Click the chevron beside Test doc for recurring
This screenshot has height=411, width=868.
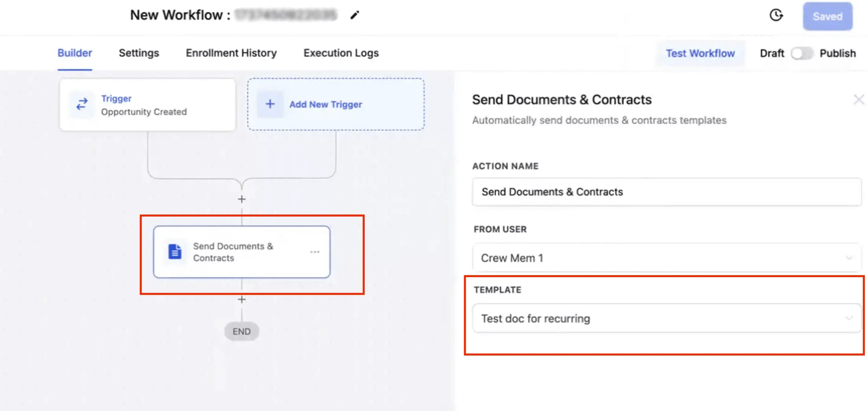849,318
